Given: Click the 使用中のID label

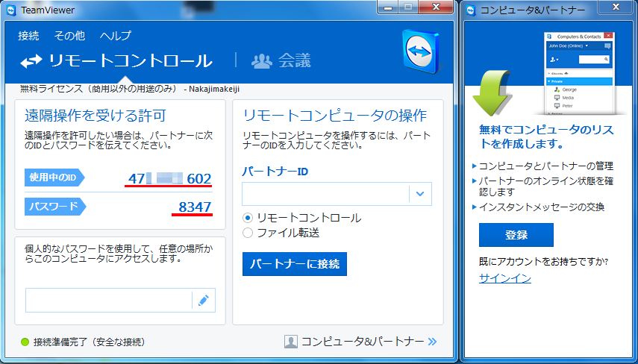Looking at the screenshot, I should pyautogui.click(x=54, y=178).
